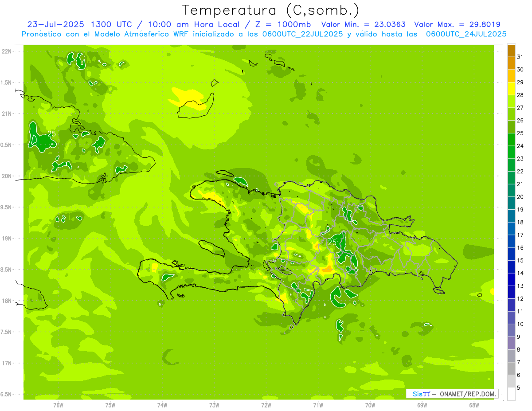The image size is (532, 411).
Task: Click the colorbar label "15"
Action: click(520, 260)
